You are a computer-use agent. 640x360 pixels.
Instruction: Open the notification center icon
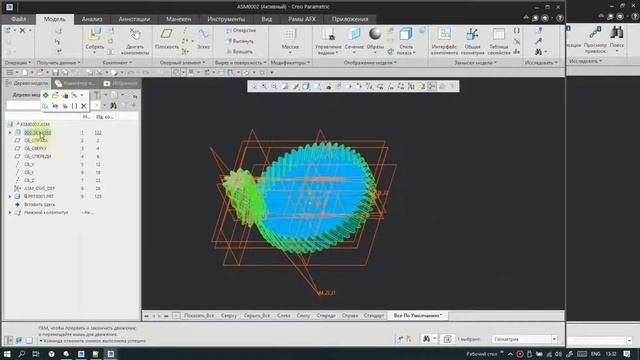627,354
